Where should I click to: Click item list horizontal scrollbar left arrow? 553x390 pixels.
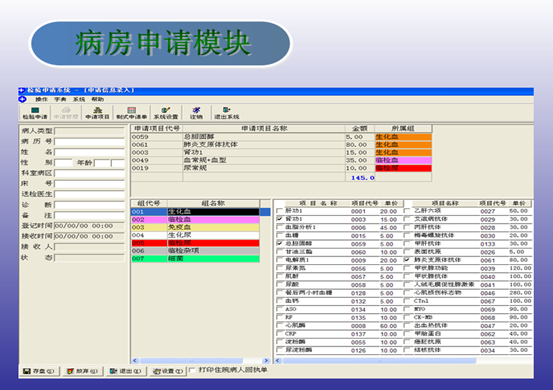pyautogui.click(x=278, y=361)
